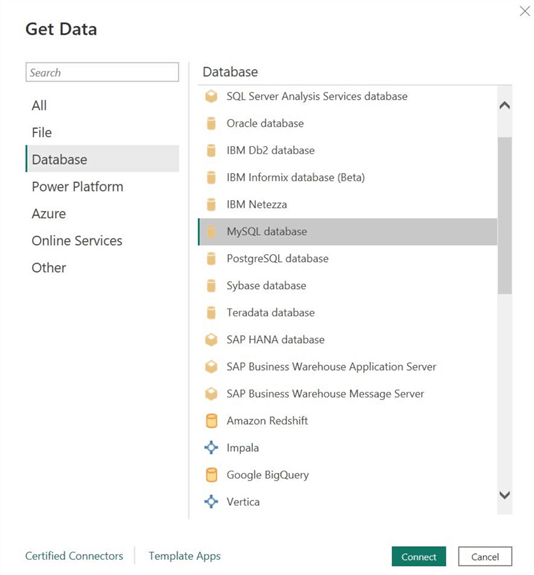Click the connector list scrollbar thumb
The image size is (534, 575).
(x=505, y=216)
